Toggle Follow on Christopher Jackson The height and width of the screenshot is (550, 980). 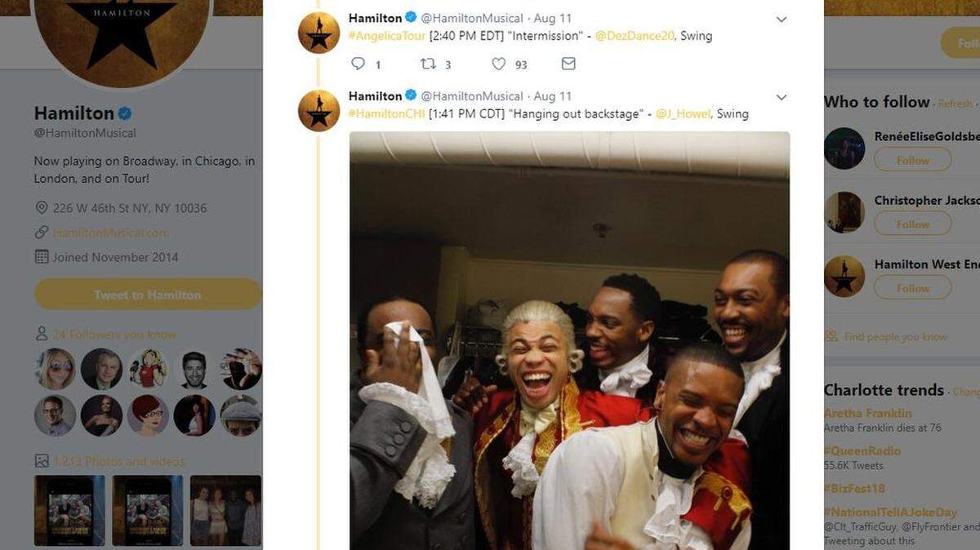pyautogui.click(x=912, y=224)
